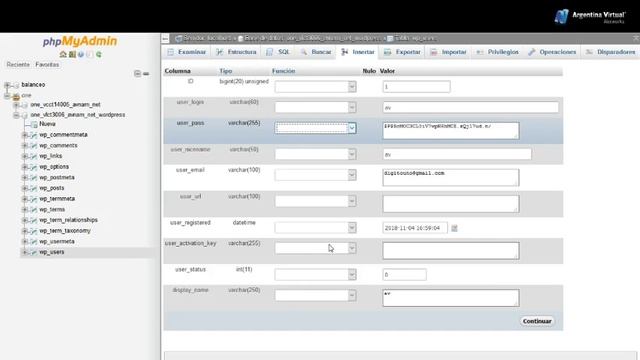Click the display_name value textarea
This screenshot has width=640, height=360.
pos(451,298)
